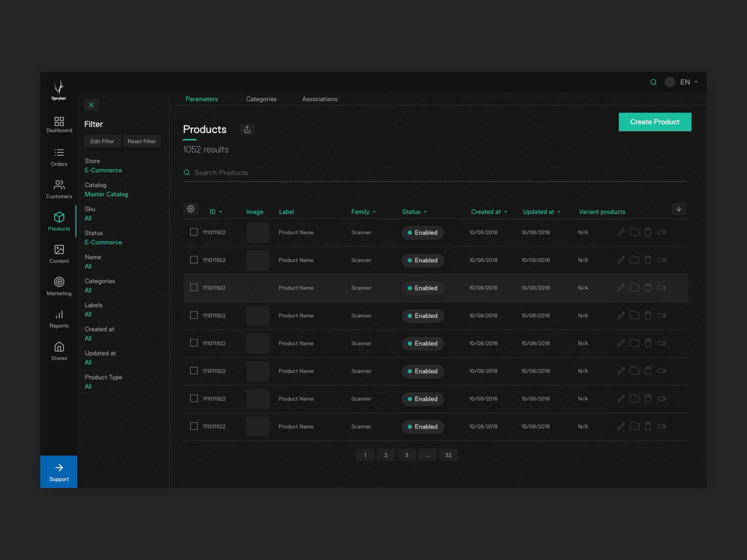
Task: Click the top-bar search magnifier icon
Action: 653,82
